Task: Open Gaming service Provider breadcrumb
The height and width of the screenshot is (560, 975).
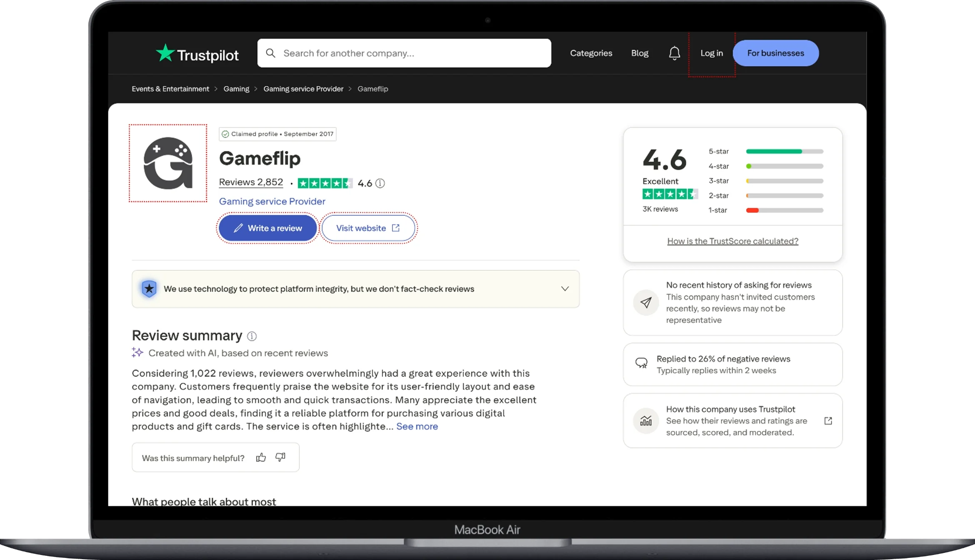Action: pos(303,89)
